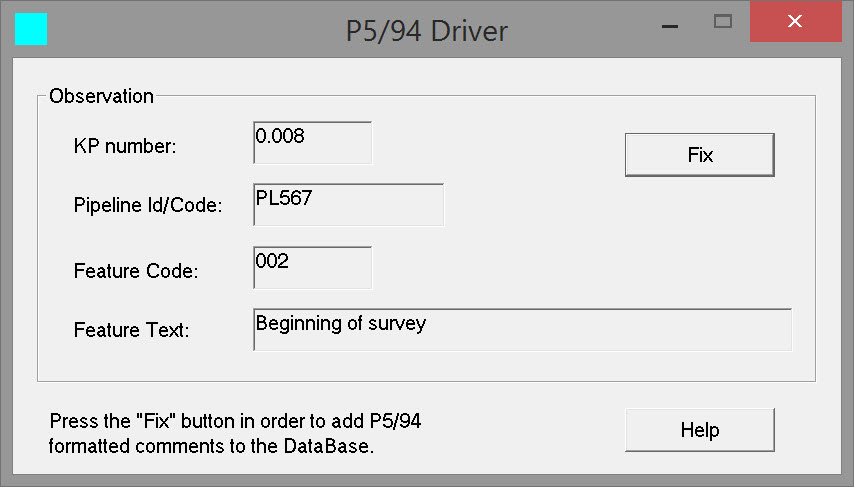Click the "Feature Code:" label

(x=136, y=270)
